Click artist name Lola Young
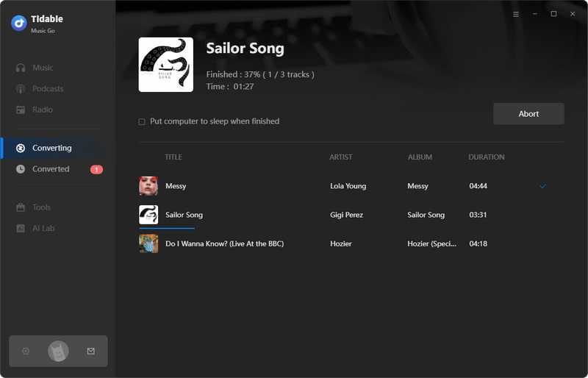Viewport: 588px width, 378px height. pos(348,186)
